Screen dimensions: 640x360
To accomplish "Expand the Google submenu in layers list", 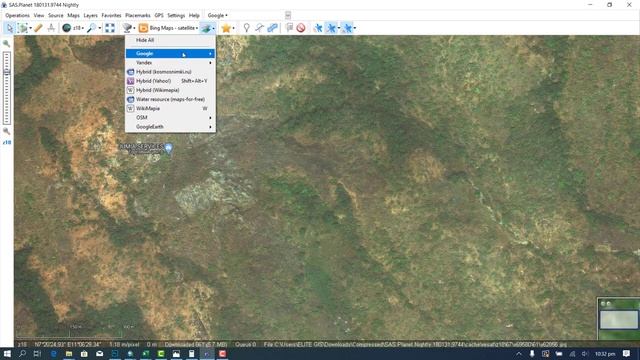I will [x=170, y=53].
